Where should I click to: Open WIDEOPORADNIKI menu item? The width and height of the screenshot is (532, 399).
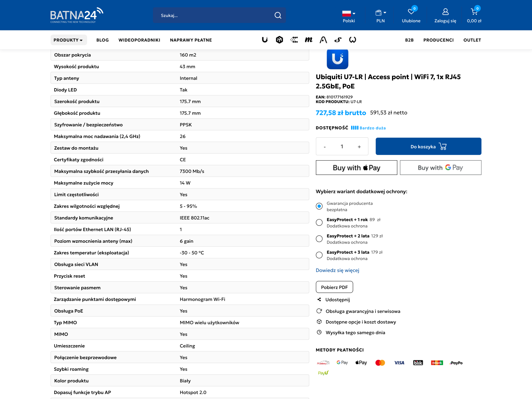pyautogui.click(x=139, y=40)
